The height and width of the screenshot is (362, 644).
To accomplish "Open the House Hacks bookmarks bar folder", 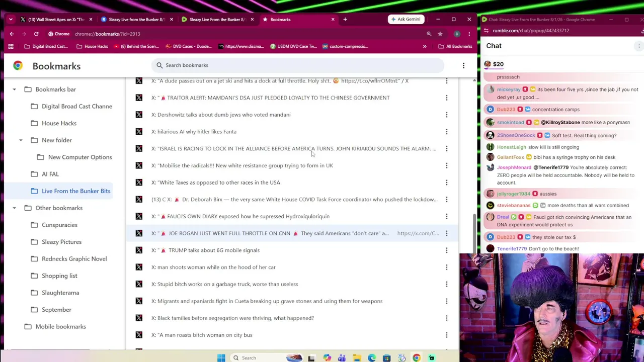I will click(92, 46).
